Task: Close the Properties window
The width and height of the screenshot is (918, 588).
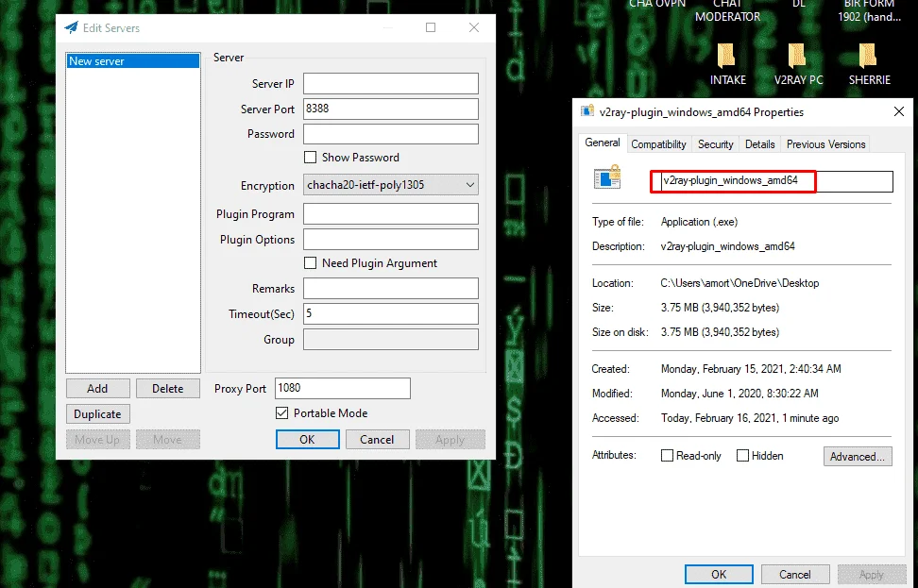Action: coord(899,111)
